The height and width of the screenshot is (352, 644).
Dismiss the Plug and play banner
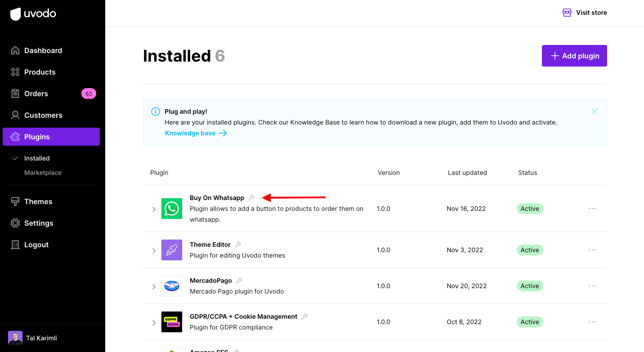[x=595, y=111]
